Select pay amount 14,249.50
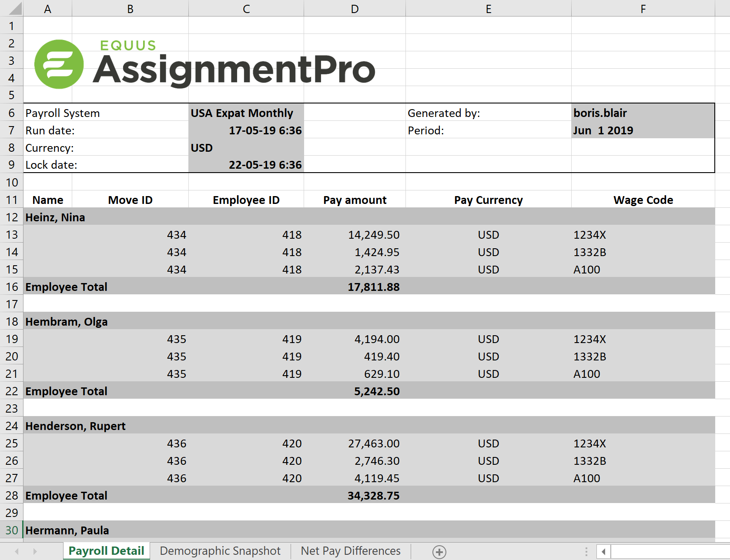730x560 pixels. [355, 234]
